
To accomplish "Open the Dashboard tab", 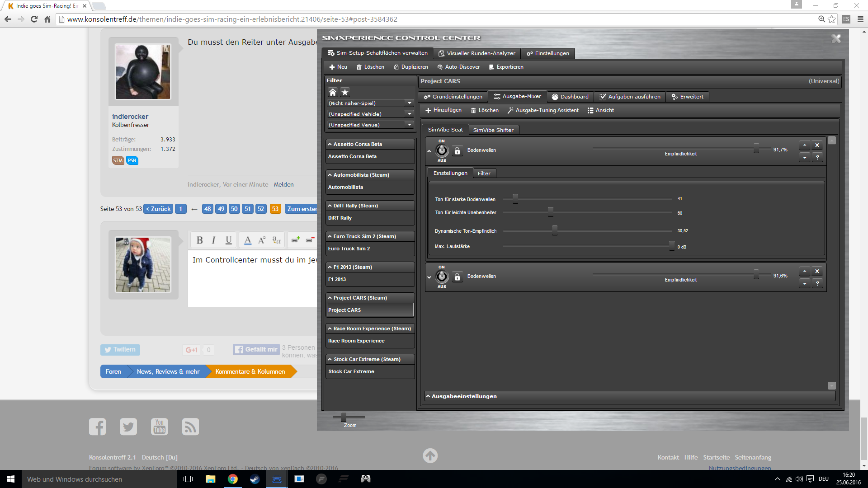I will click(570, 97).
